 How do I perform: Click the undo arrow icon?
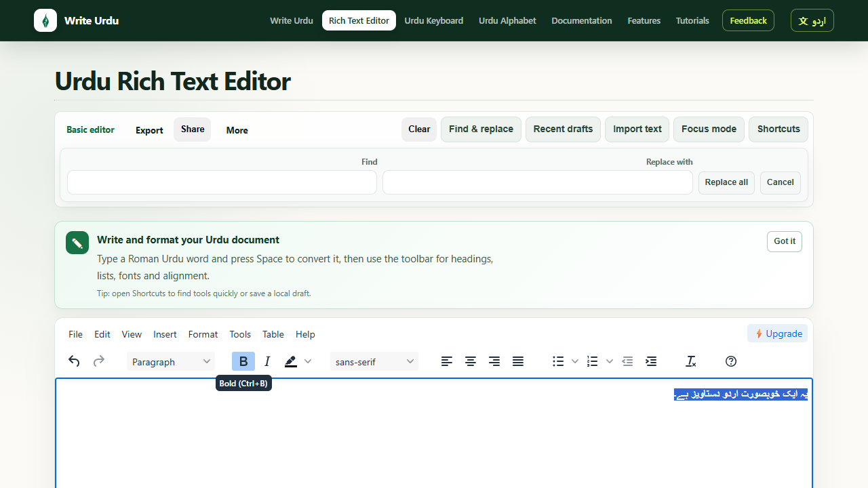(75, 361)
